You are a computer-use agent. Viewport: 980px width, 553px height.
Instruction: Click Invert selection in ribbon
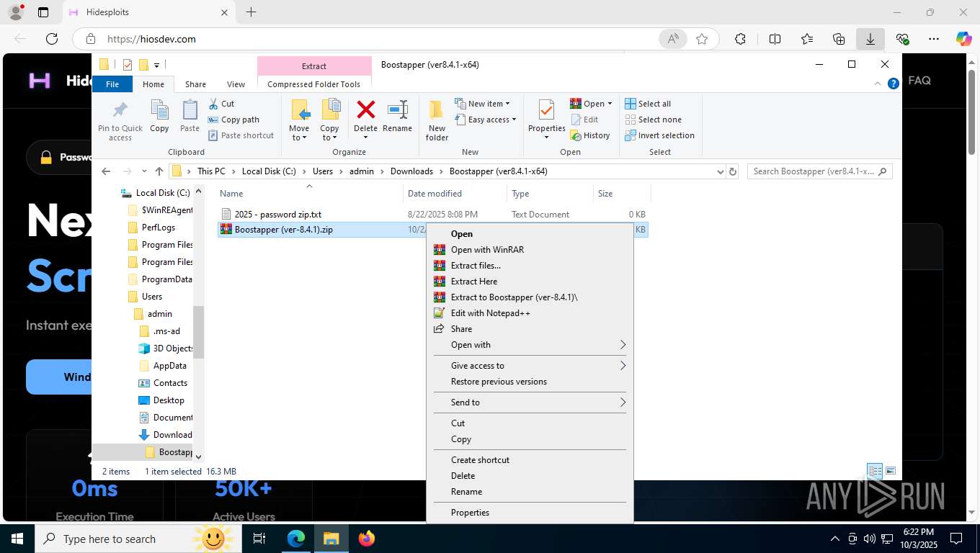659,135
